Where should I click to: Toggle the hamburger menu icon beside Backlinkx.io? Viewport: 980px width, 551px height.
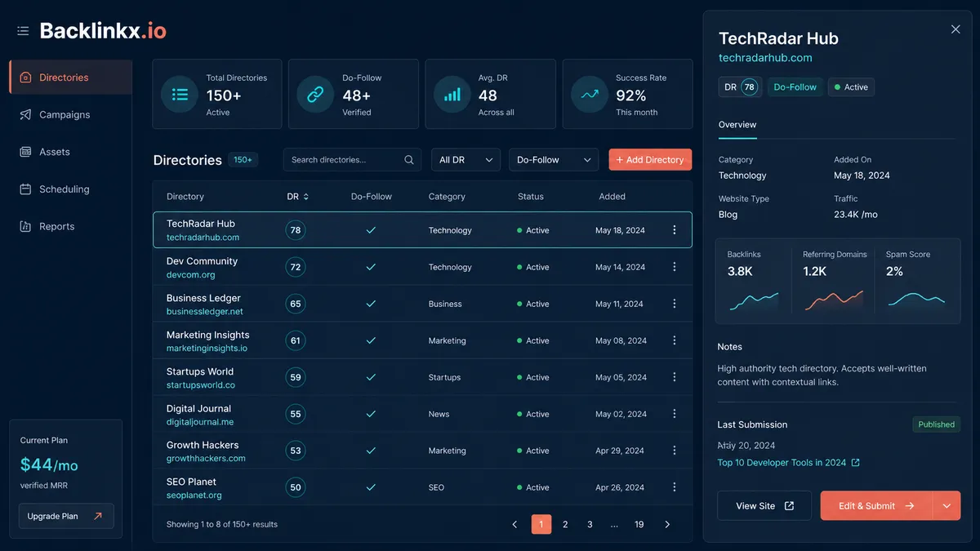23,31
